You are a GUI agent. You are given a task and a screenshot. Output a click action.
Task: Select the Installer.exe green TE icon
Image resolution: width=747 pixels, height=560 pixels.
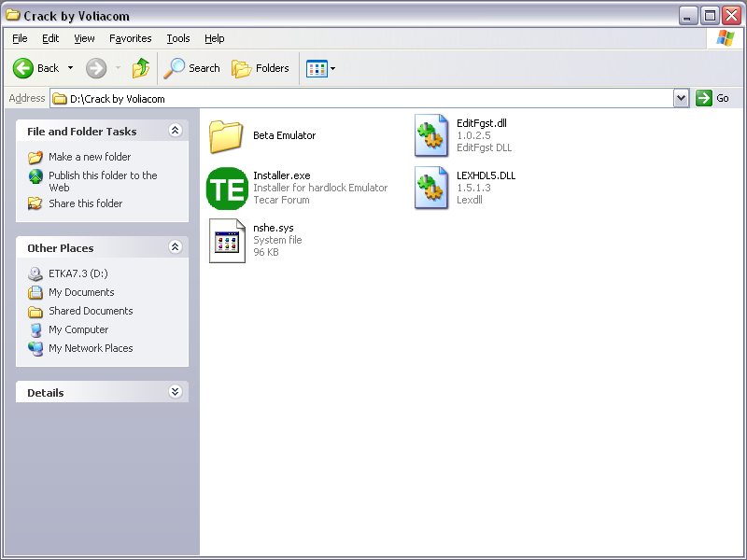(x=227, y=189)
